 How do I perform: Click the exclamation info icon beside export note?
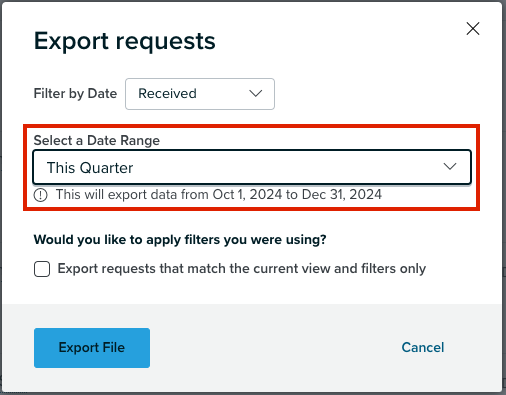coord(41,195)
